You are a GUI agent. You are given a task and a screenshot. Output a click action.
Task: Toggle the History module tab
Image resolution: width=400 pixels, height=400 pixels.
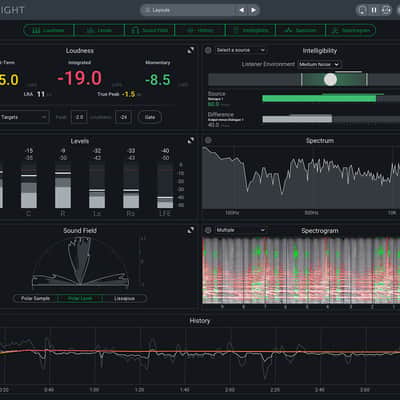point(200,30)
